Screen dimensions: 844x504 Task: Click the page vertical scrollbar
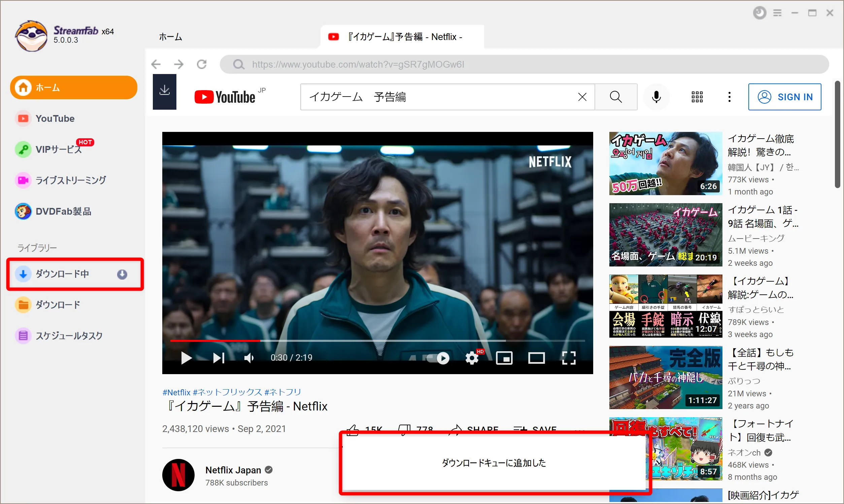point(838,134)
